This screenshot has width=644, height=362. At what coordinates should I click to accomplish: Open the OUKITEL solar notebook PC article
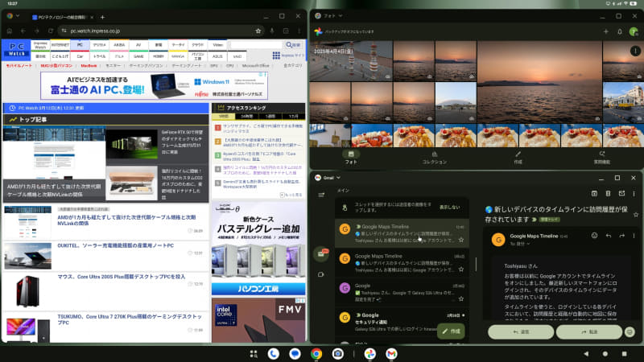pos(115,245)
